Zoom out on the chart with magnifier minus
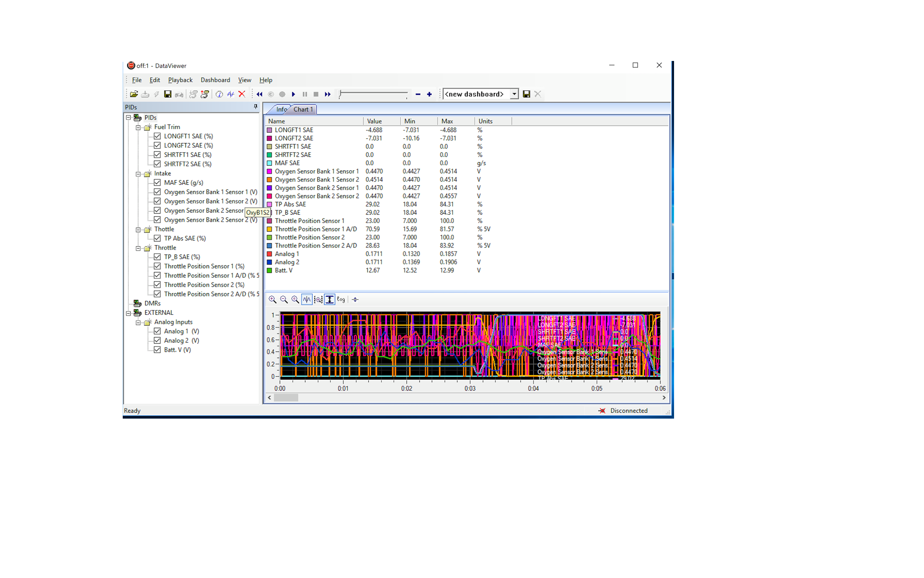The width and height of the screenshot is (924, 578). coord(284,299)
